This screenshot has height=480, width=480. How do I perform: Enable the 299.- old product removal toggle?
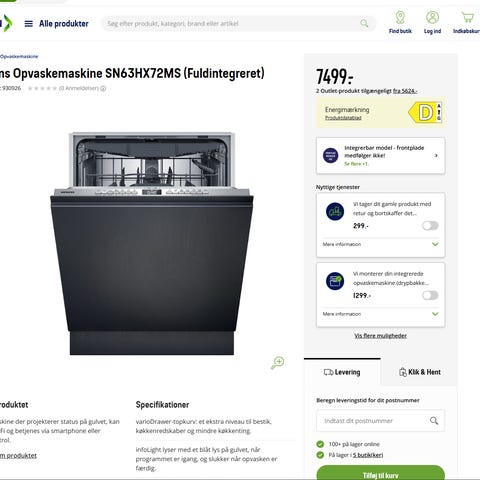point(430,226)
